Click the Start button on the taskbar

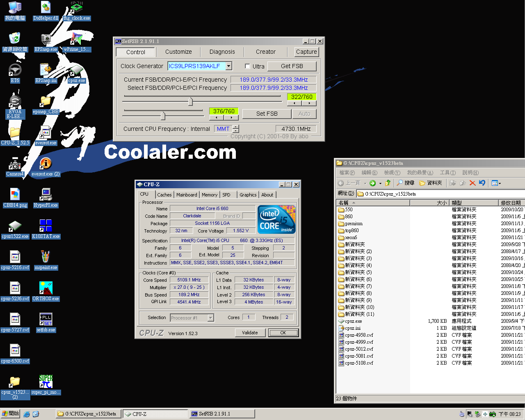coord(10,414)
